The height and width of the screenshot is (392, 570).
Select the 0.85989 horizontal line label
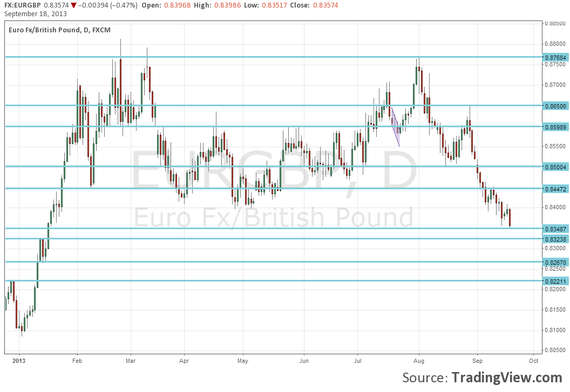pos(555,127)
